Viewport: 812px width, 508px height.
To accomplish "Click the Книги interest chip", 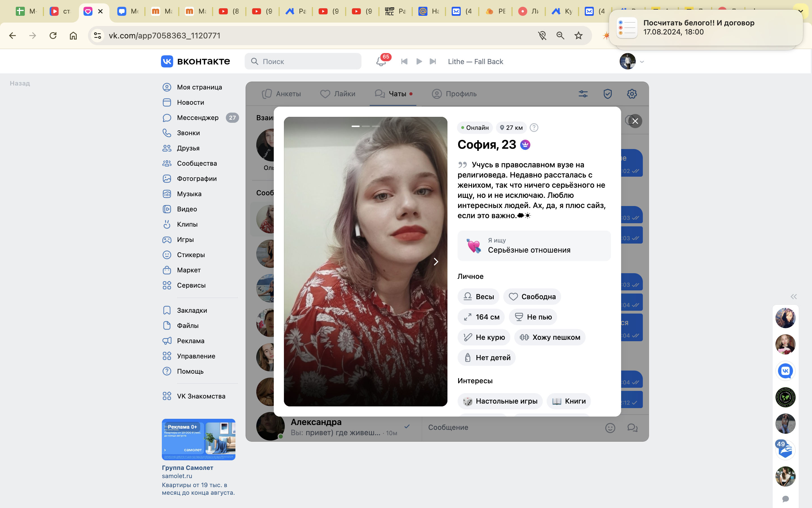I will [569, 401].
